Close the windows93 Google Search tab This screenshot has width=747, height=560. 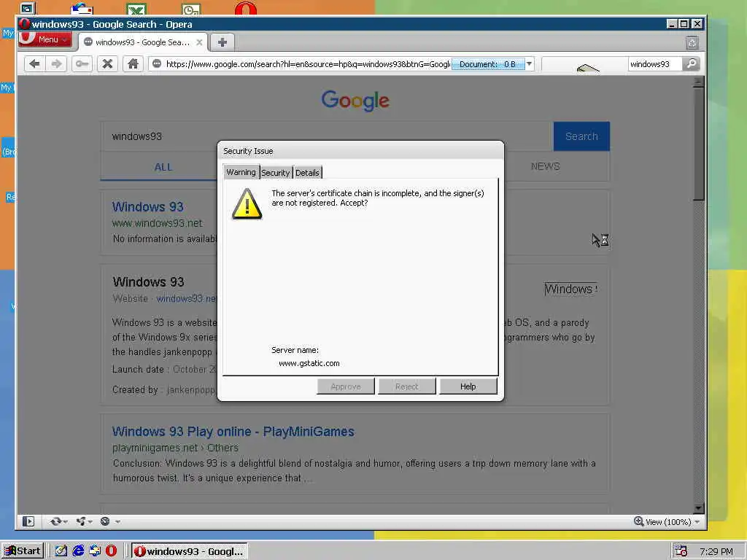click(x=199, y=42)
